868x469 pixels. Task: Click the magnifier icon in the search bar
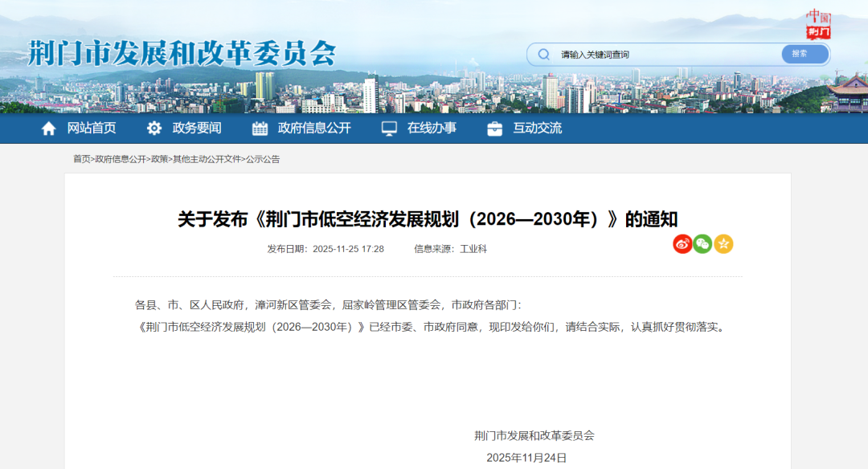(544, 54)
